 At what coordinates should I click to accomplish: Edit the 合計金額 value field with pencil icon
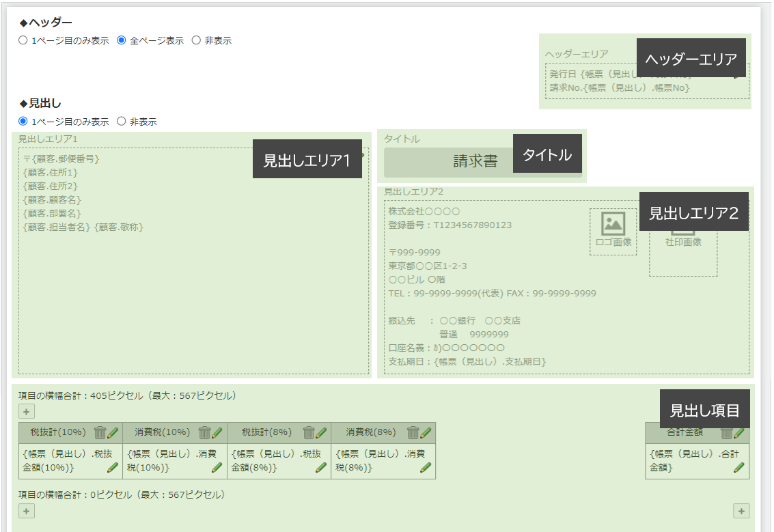coord(739,468)
